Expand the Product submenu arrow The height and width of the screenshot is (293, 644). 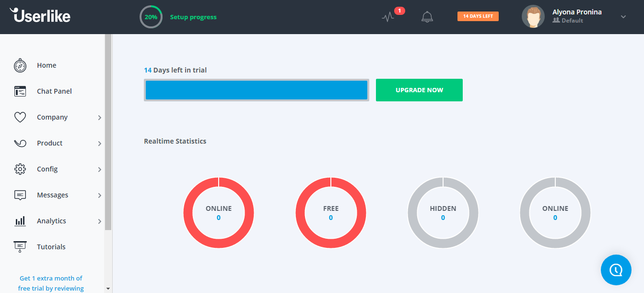tap(100, 144)
